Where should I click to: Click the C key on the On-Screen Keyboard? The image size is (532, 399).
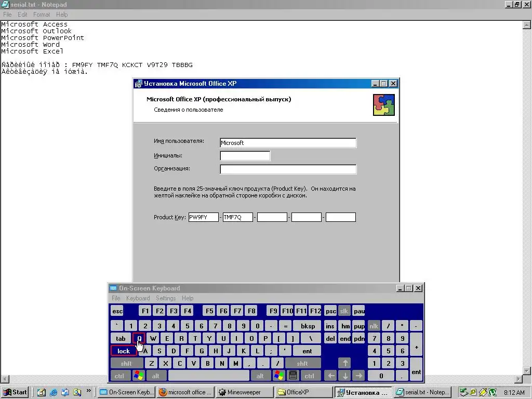[x=179, y=363]
